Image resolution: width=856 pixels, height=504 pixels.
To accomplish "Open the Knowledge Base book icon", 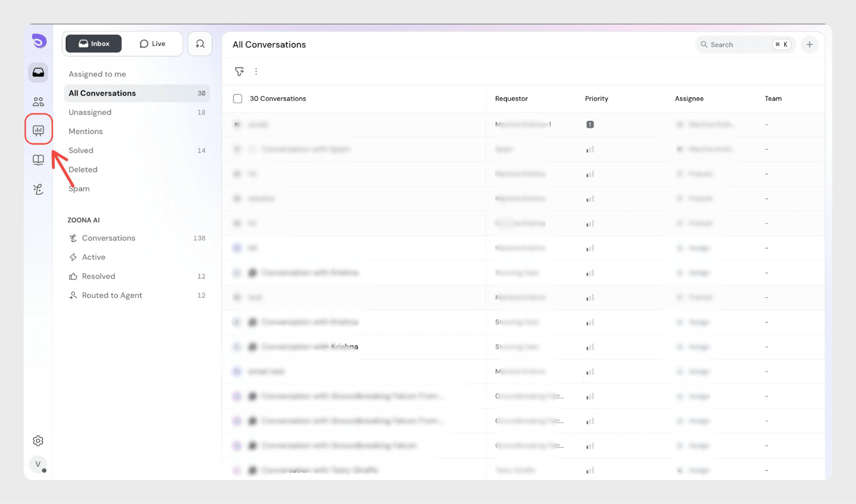I will pyautogui.click(x=39, y=160).
